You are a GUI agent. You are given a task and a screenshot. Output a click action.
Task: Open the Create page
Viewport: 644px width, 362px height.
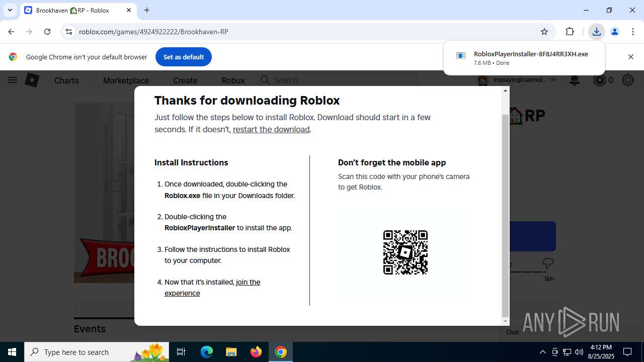(x=185, y=80)
